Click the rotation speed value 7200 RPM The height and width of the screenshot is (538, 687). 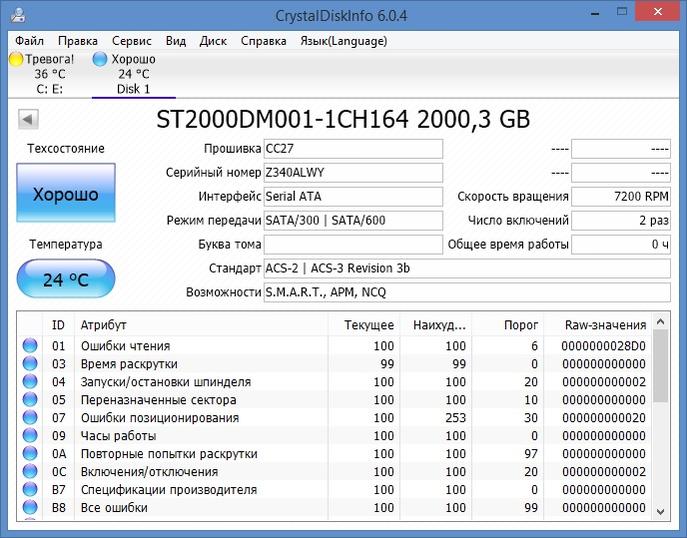(x=621, y=196)
